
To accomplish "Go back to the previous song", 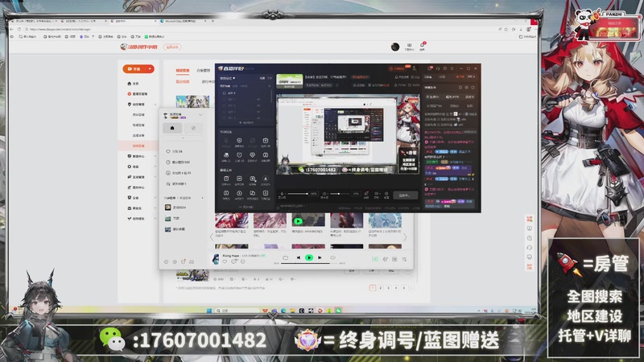I will [x=297, y=257].
